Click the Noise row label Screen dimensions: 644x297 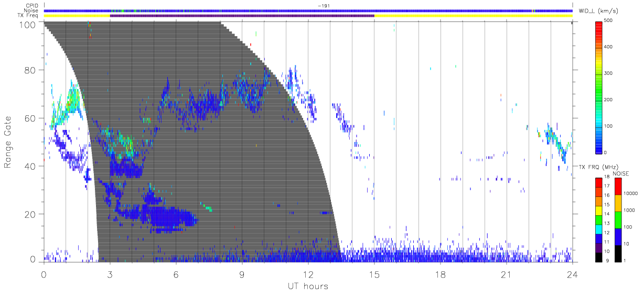31,10
